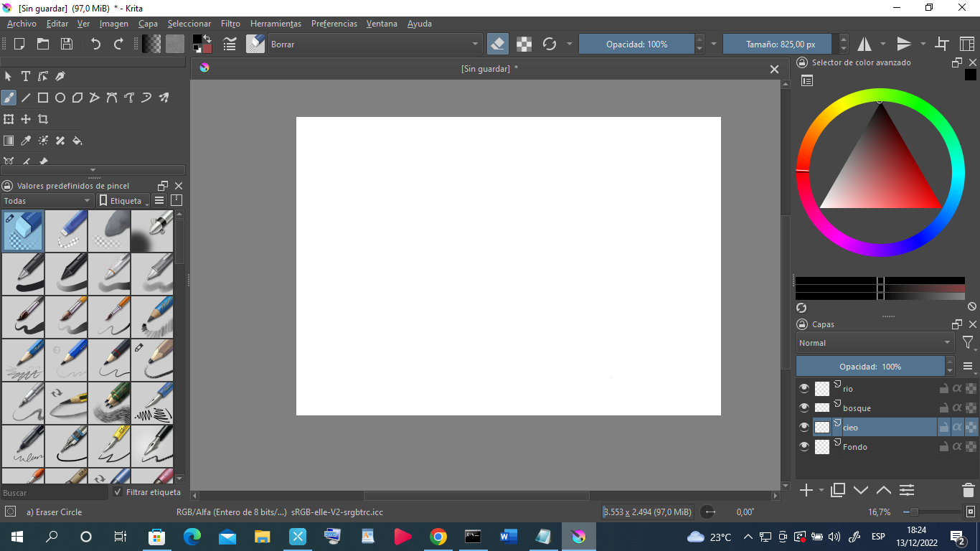Activate horizontal mirror tool
Viewport: 980px width, 551px height.
pyautogui.click(x=864, y=44)
